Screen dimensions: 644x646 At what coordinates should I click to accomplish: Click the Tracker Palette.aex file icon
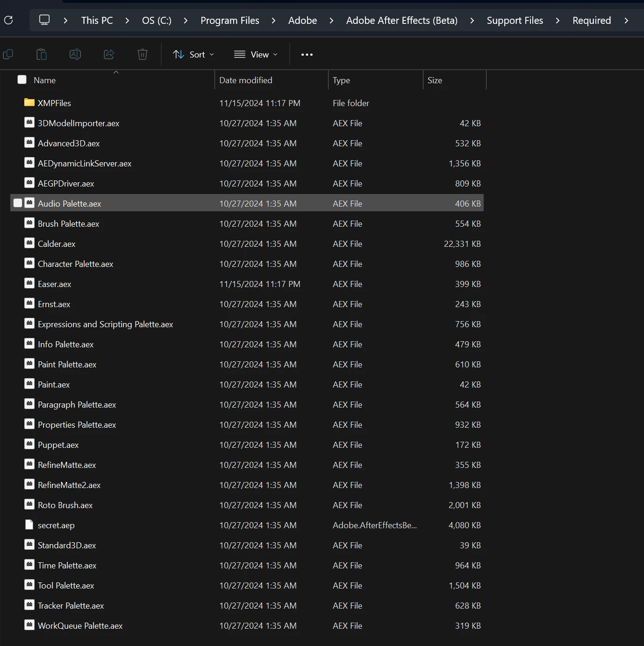click(29, 605)
